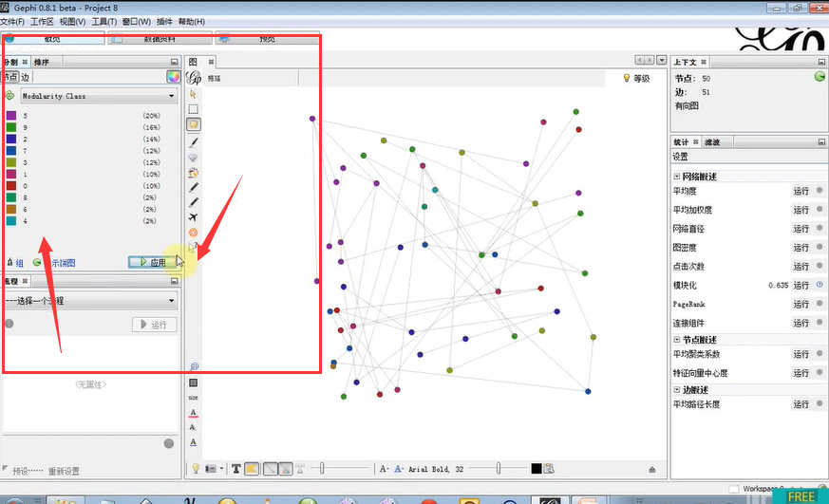Activate the drag hand tool
The width and height of the screenshot is (829, 504).
(x=194, y=124)
